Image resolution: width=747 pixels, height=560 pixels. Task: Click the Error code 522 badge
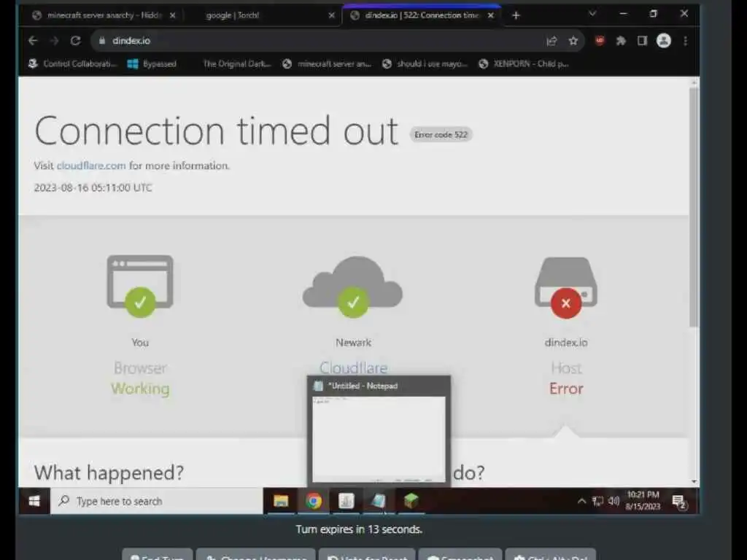[x=441, y=135]
